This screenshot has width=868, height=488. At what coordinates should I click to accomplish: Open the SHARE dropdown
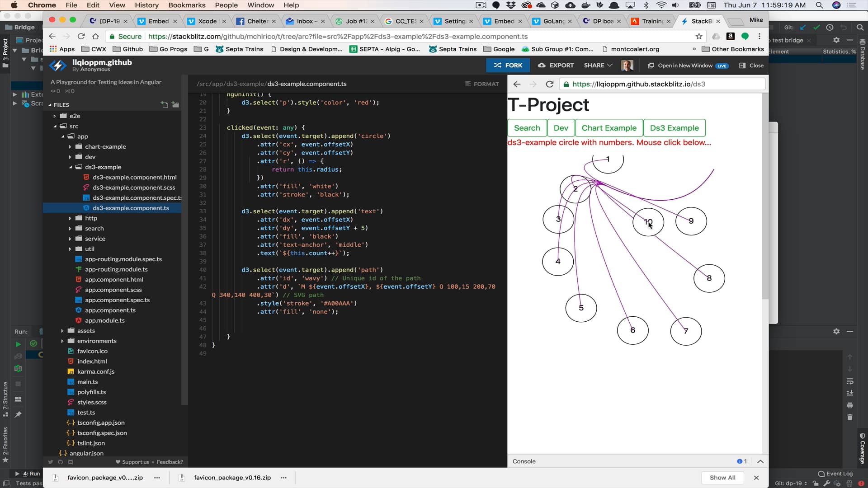tap(598, 66)
